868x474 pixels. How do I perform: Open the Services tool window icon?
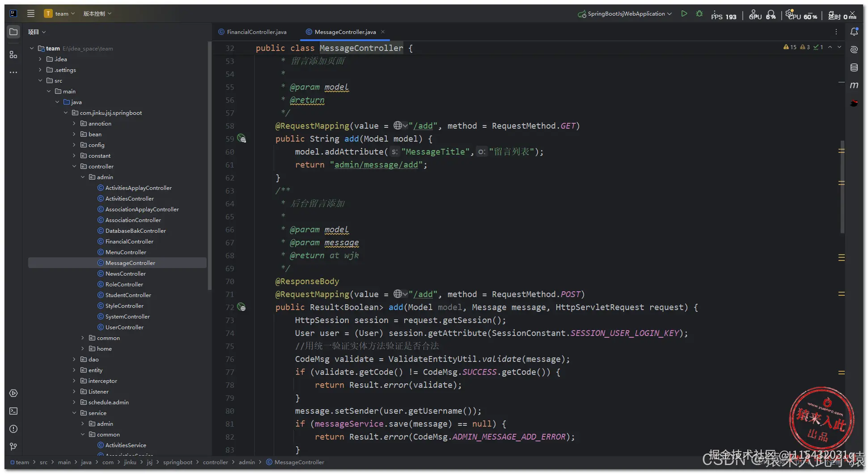tap(13, 393)
